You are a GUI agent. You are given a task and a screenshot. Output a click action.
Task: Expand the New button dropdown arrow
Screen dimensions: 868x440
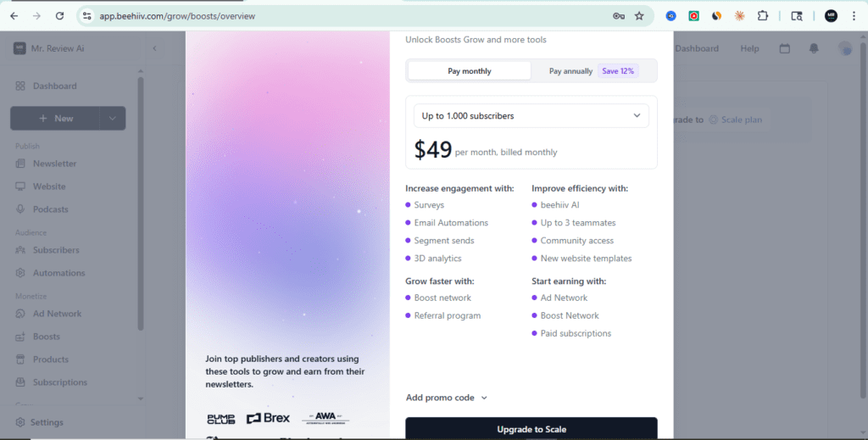(113, 119)
